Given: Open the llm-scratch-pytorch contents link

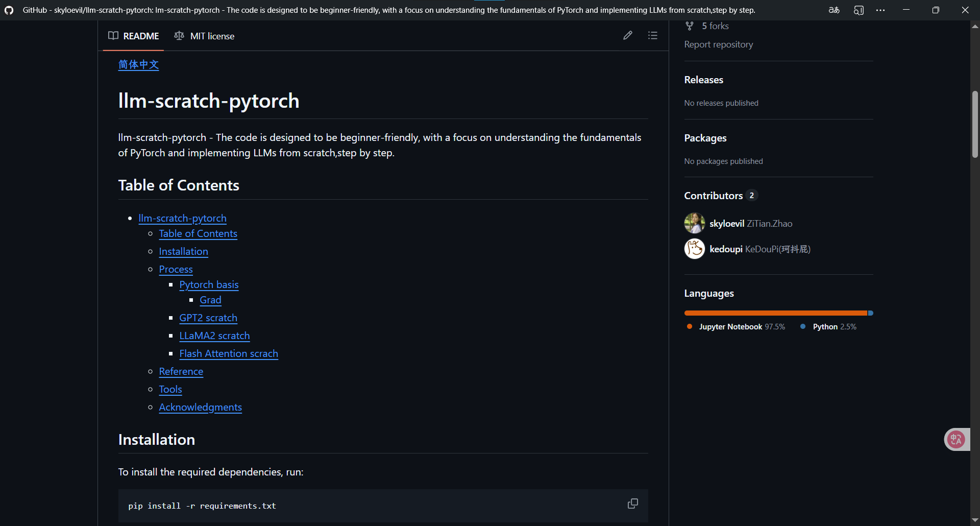Looking at the screenshot, I should tap(183, 218).
